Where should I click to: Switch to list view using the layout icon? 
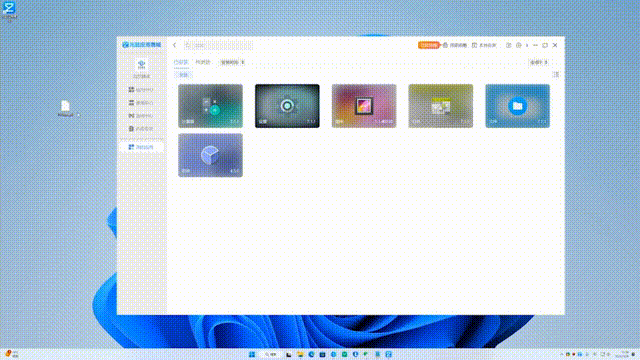[556, 75]
